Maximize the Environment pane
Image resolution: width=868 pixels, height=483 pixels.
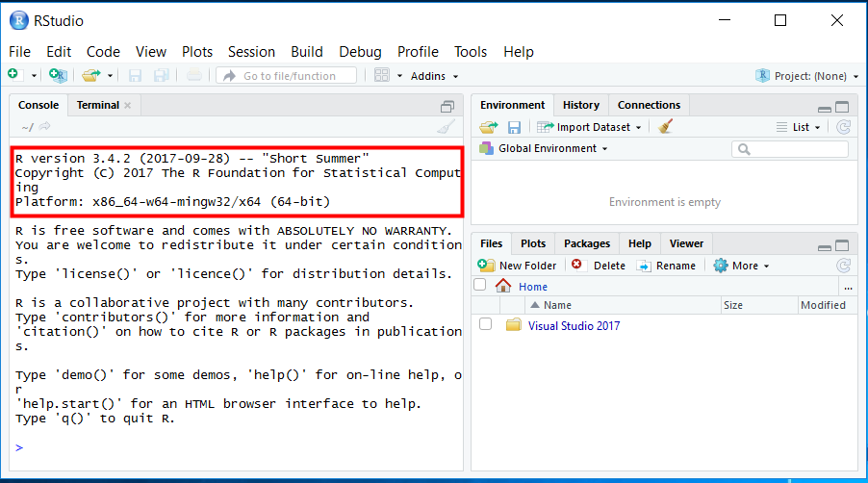tap(842, 107)
